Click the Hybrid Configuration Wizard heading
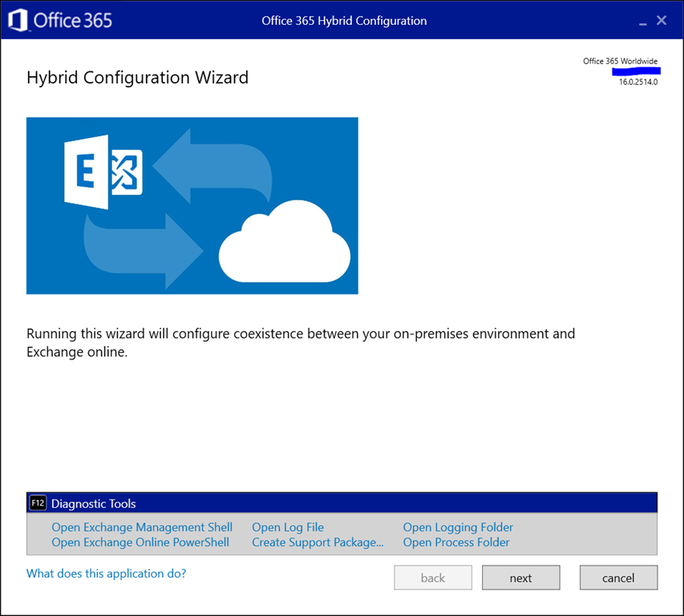The width and height of the screenshot is (684, 616). coord(137,78)
